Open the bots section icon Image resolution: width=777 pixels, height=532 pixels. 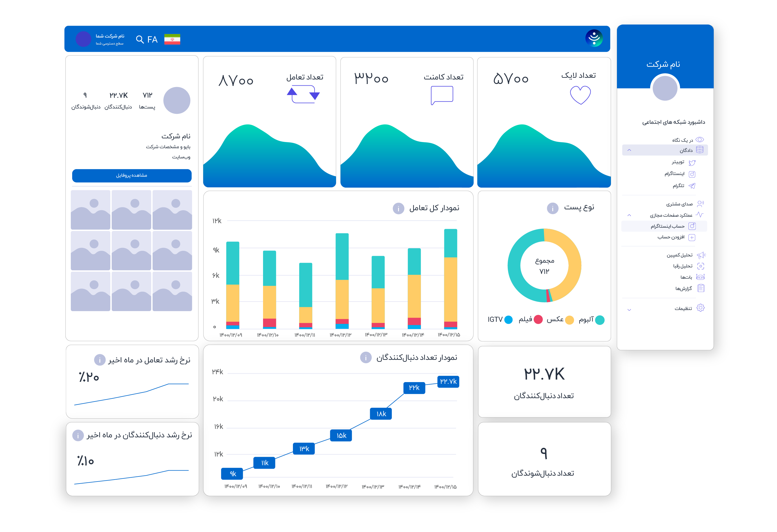(701, 277)
